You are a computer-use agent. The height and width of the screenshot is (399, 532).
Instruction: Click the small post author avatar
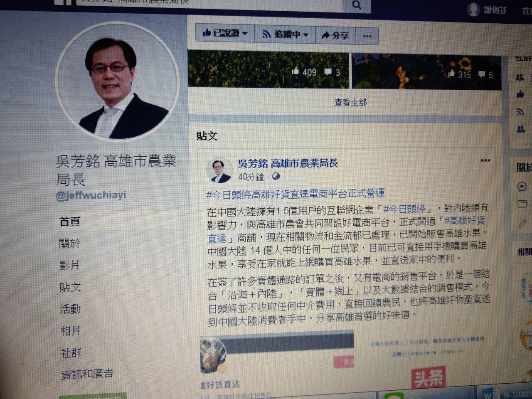click(x=219, y=170)
